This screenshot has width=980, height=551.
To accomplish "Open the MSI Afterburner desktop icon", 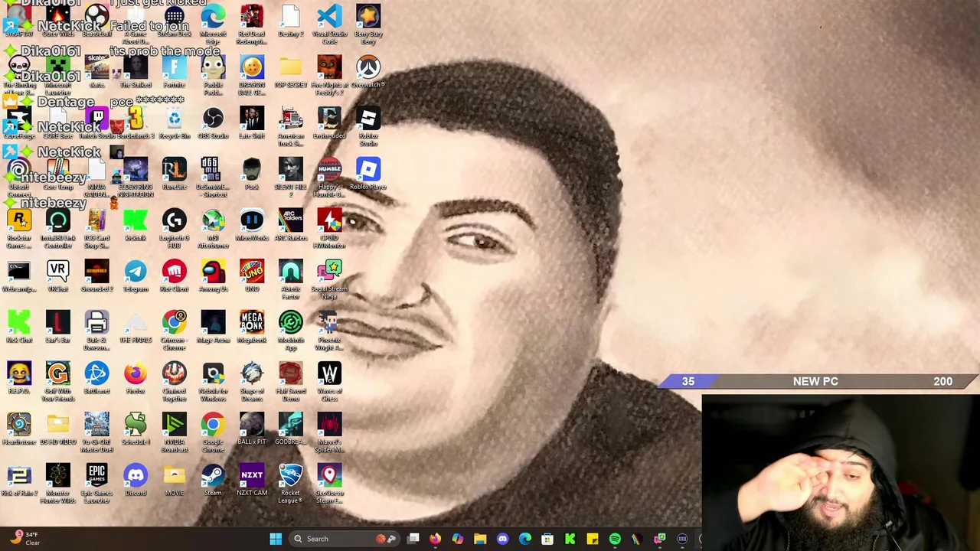I will click(213, 228).
